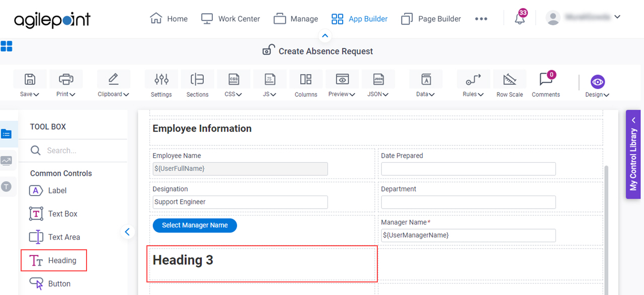This screenshot has height=295, width=644.
Task: Open the Row Scale tool
Action: pyautogui.click(x=510, y=83)
